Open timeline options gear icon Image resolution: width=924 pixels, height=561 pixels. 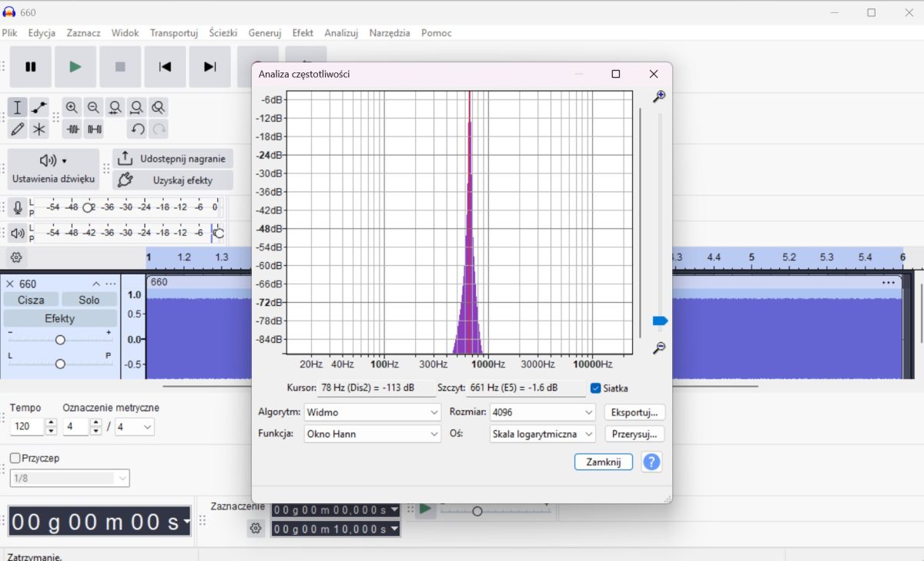click(16, 257)
